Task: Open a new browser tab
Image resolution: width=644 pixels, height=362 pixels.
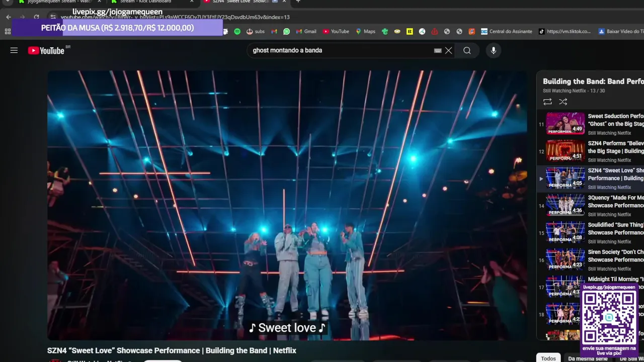Action: point(298,2)
